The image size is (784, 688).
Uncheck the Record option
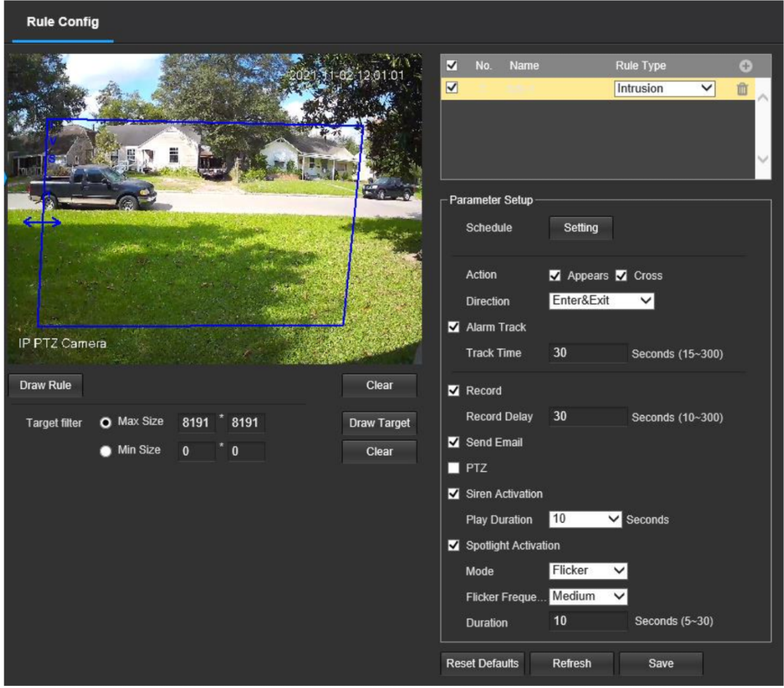[x=454, y=390]
